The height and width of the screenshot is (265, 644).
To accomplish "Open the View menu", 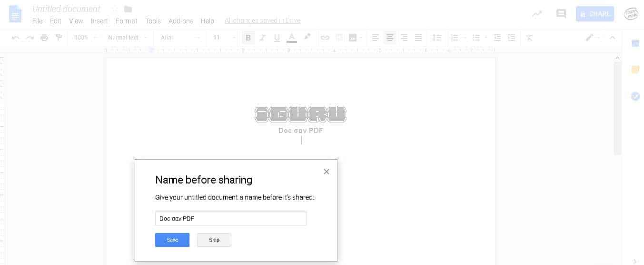I will tap(76, 21).
